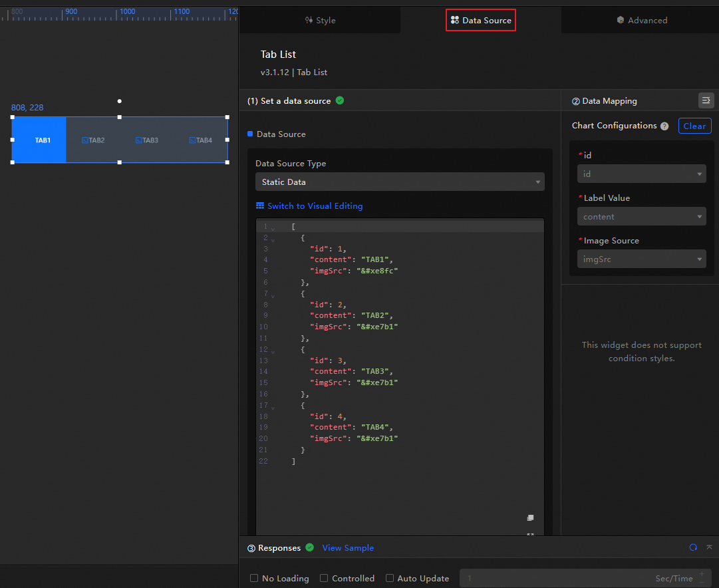The height and width of the screenshot is (588, 719).
Task: Select the TAB2 item on the canvas
Action: pyautogui.click(x=93, y=140)
